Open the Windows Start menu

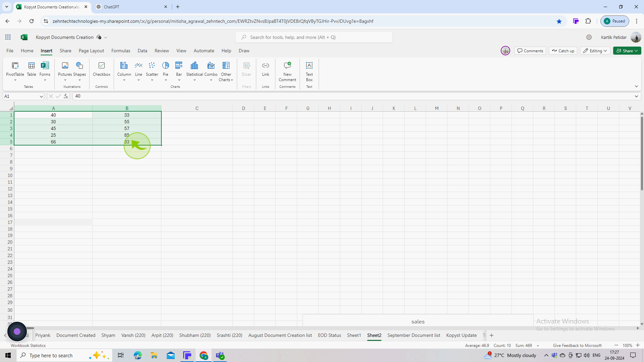tap(8, 355)
